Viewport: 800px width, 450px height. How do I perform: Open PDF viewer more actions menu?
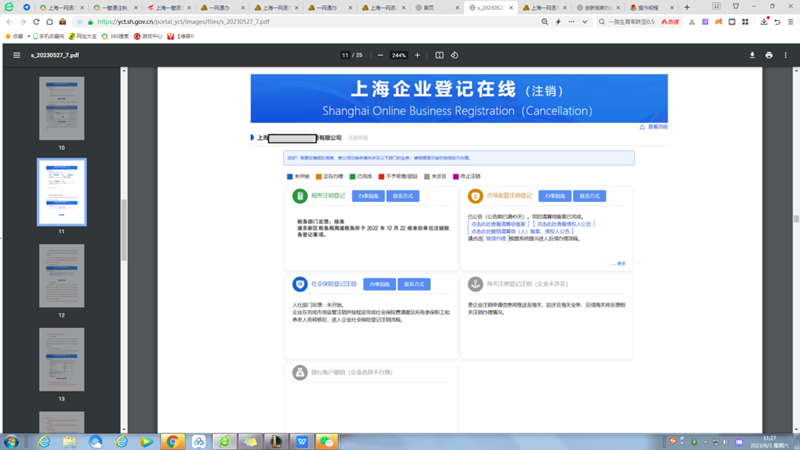(785, 56)
